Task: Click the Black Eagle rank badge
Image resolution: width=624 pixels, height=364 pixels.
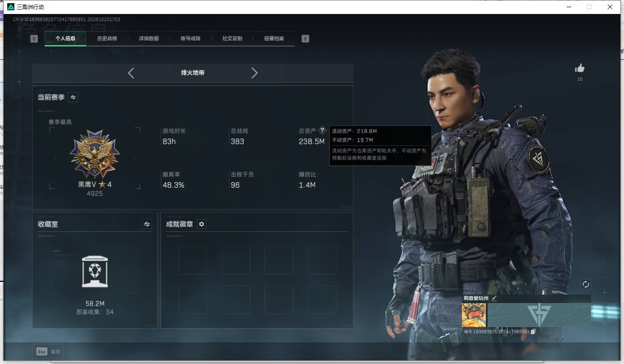Action: click(95, 155)
